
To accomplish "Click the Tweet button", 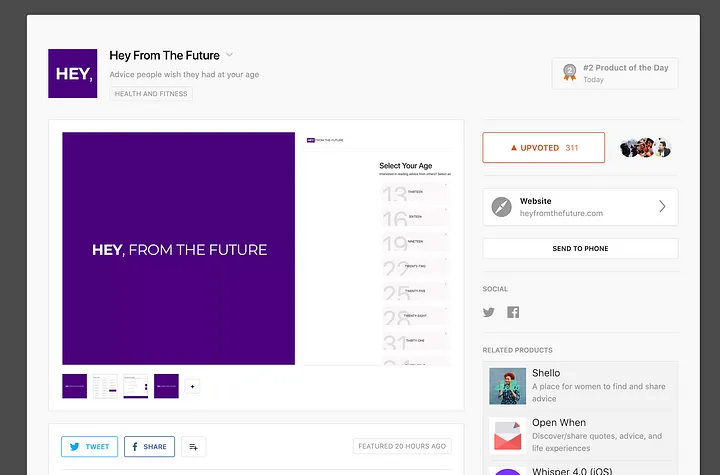I will 90,447.
